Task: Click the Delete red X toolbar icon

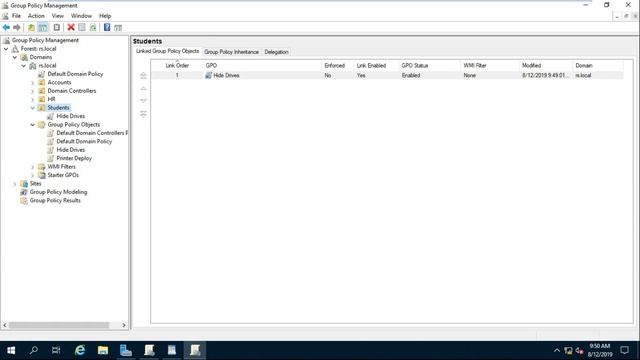Action: point(71,27)
